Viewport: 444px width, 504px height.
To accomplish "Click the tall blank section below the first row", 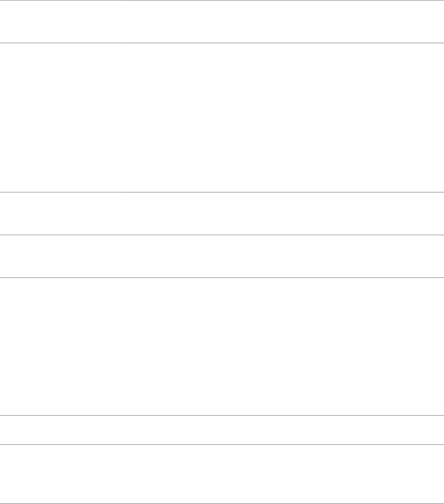I will click(222, 117).
